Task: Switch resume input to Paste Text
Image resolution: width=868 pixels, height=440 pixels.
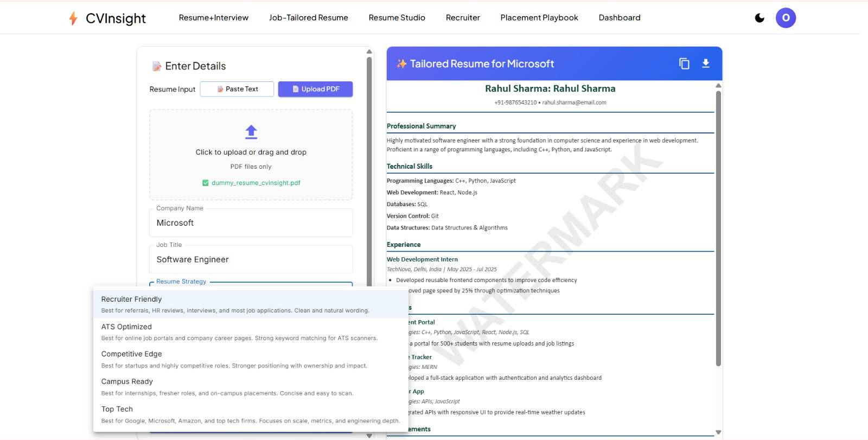Action: click(237, 89)
